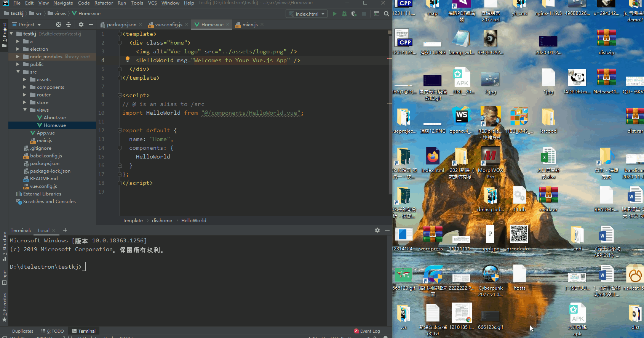Select the Cyberpunk 2077 v1.0 desktop icon

(x=491, y=281)
